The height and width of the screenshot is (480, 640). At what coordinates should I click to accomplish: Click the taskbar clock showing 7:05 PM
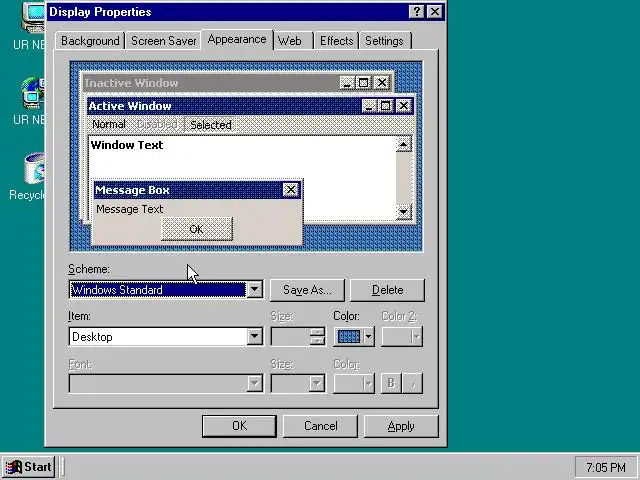point(606,467)
